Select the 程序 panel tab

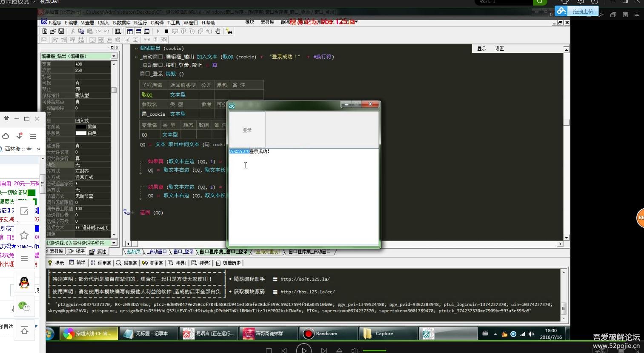click(x=77, y=251)
